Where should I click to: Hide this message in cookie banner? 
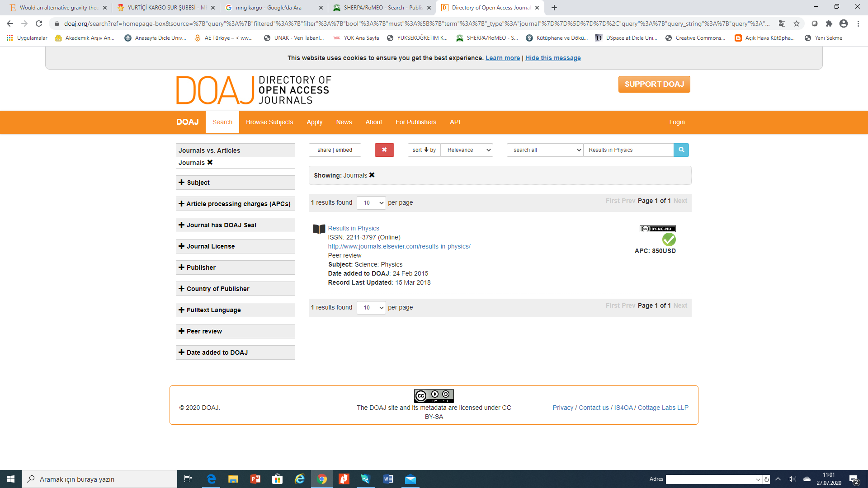(553, 58)
